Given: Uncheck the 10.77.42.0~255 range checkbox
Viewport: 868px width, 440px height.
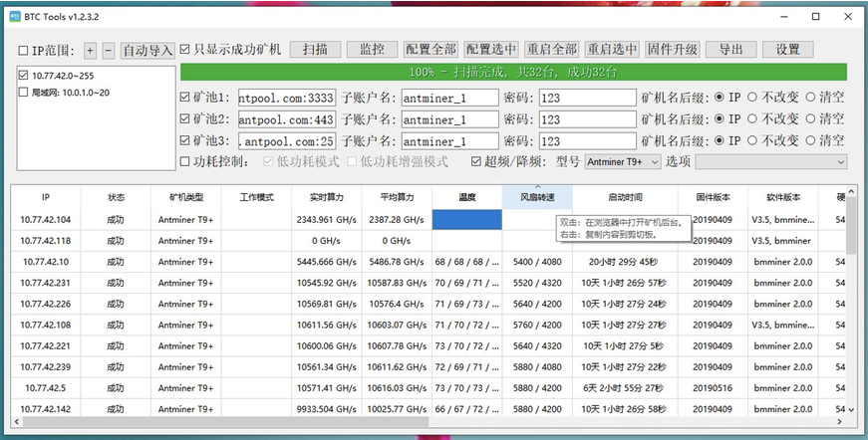Looking at the screenshot, I should tap(23, 76).
